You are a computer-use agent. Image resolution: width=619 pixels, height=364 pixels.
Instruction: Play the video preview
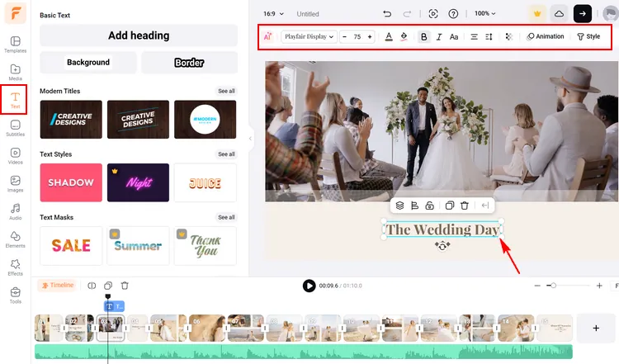coord(309,286)
